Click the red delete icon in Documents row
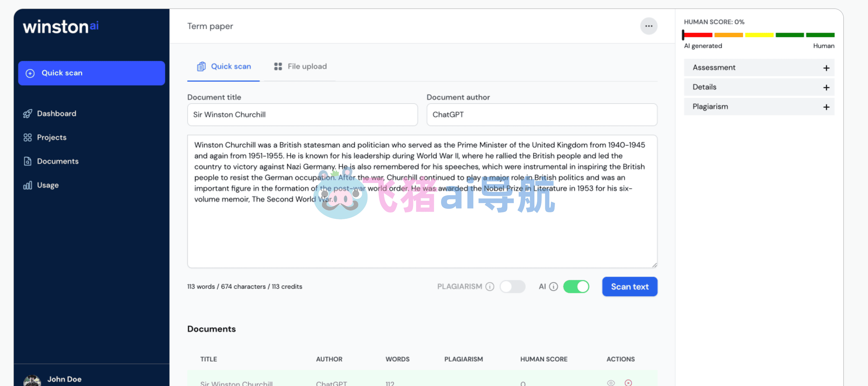 (x=628, y=383)
